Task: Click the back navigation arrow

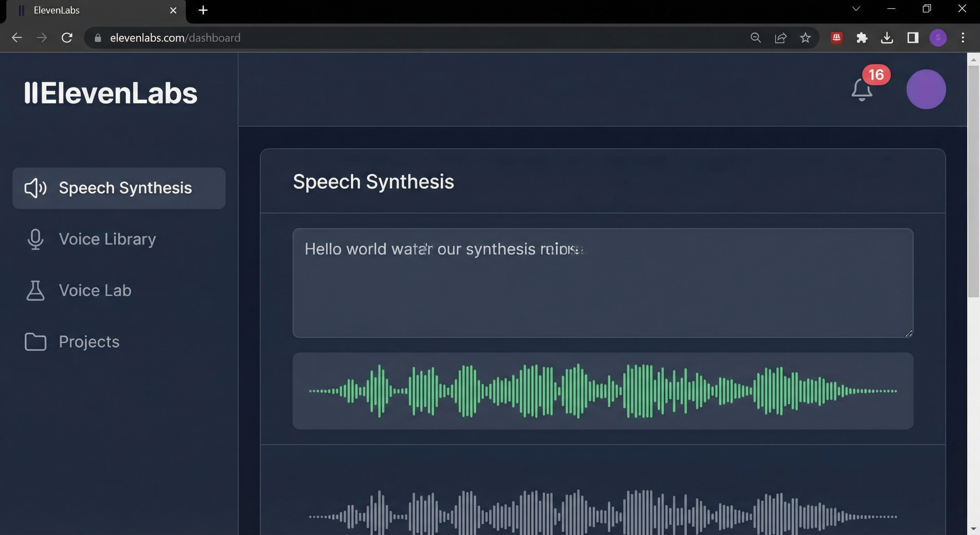Action: point(17,38)
